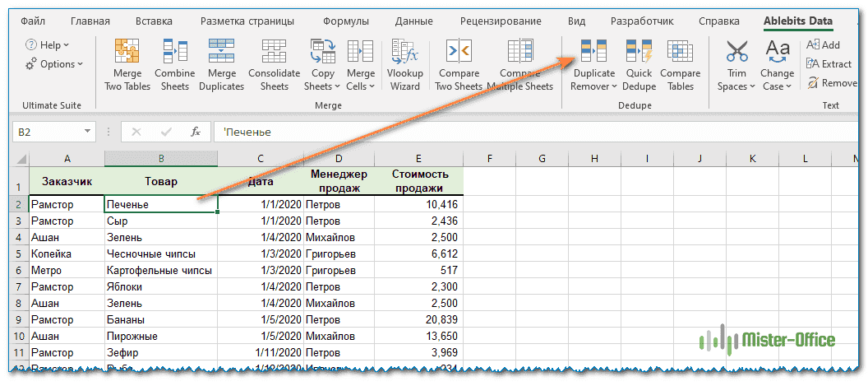
Task: Click the Compare Tables icon
Action: coord(681,53)
